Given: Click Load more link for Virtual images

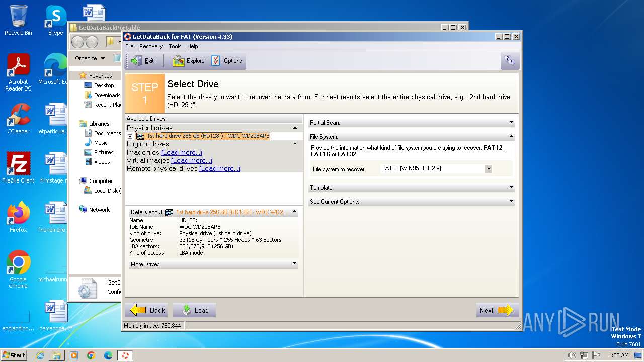Looking at the screenshot, I should point(192,160).
